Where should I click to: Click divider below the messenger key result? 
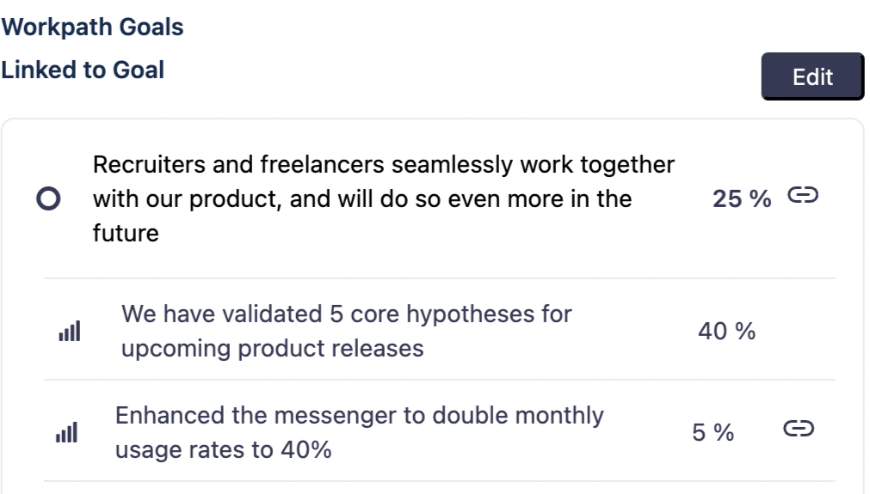pyautogui.click(x=438, y=481)
